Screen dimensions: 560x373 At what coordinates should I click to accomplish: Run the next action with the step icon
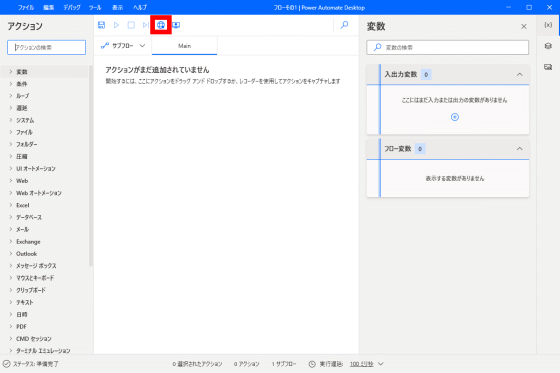[x=145, y=25]
